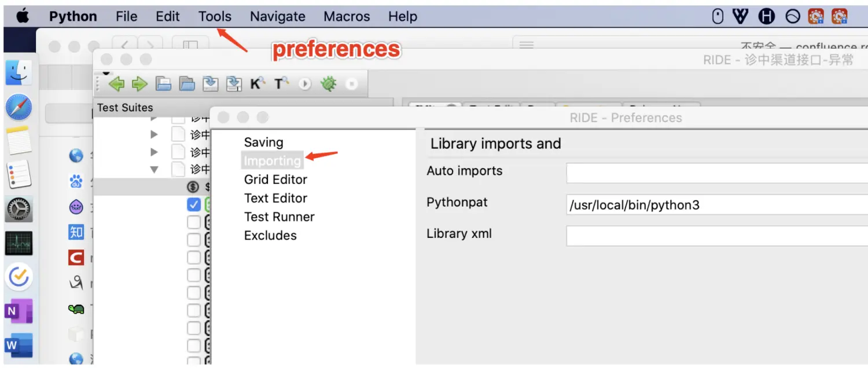Click the Save icon in RIDE toolbar
The image size is (868, 368).
point(211,84)
